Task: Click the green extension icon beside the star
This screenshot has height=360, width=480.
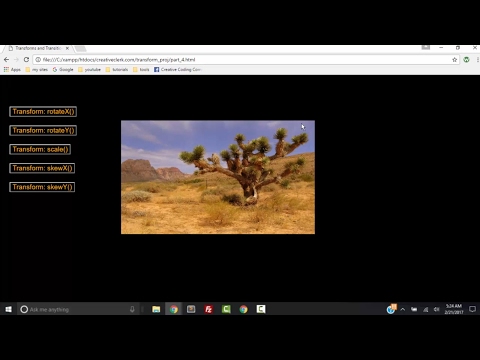Action: (466, 60)
